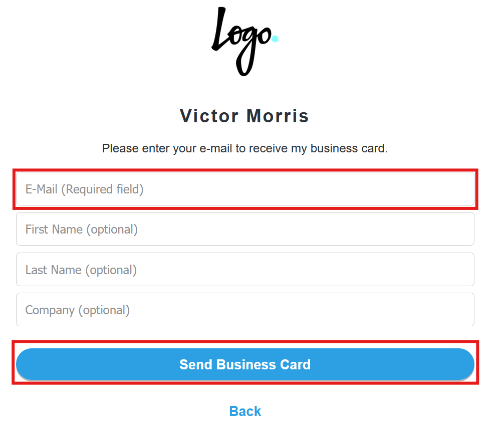Click the Victor Morris heading

tap(244, 116)
